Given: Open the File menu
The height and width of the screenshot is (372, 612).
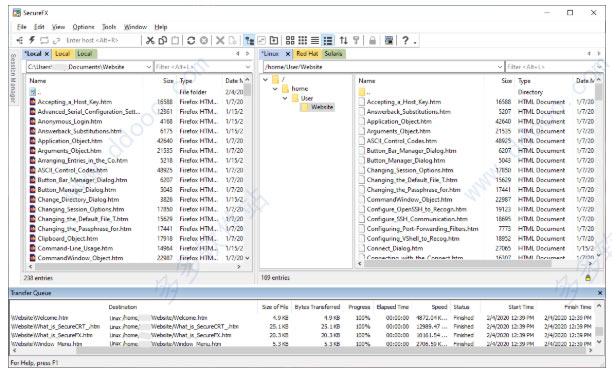Looking at the screenshot, I should 22,27.
